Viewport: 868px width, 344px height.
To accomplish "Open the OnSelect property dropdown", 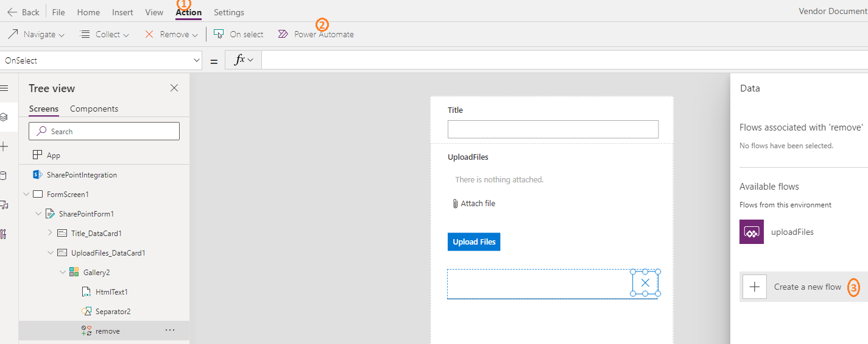I will (197, 60).
